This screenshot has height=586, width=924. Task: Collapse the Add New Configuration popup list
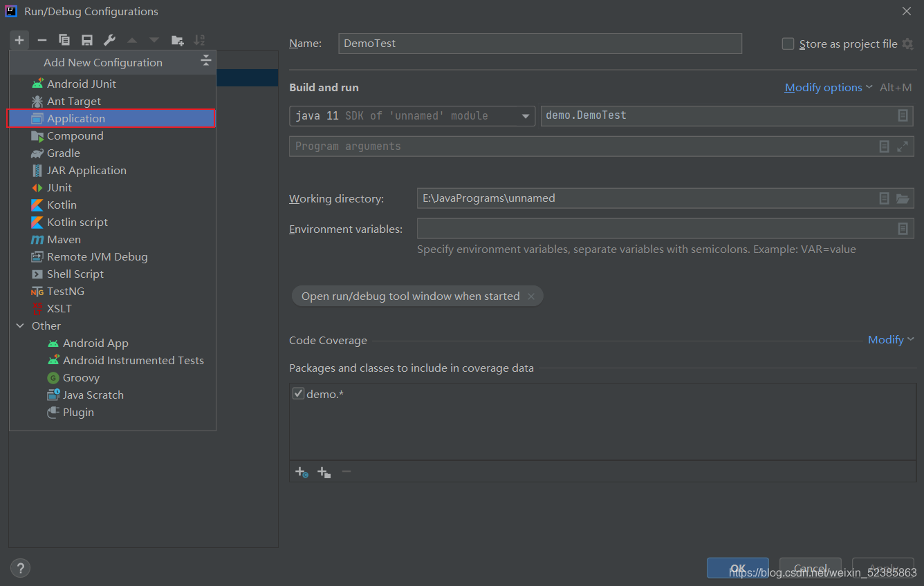pyautogui.click(x=205, y=62)
